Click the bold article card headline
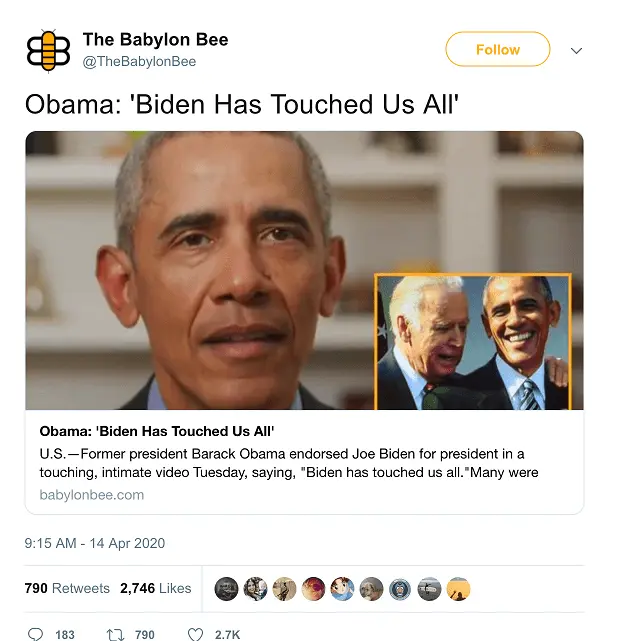Image resolution: width=623 pixels, height=641 pixels. 157,431
